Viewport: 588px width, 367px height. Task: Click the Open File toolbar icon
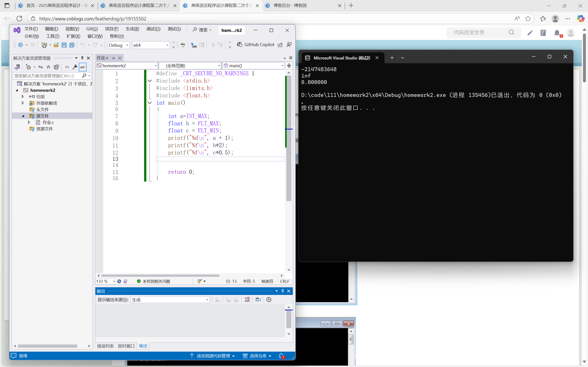[x=56, y=45]
